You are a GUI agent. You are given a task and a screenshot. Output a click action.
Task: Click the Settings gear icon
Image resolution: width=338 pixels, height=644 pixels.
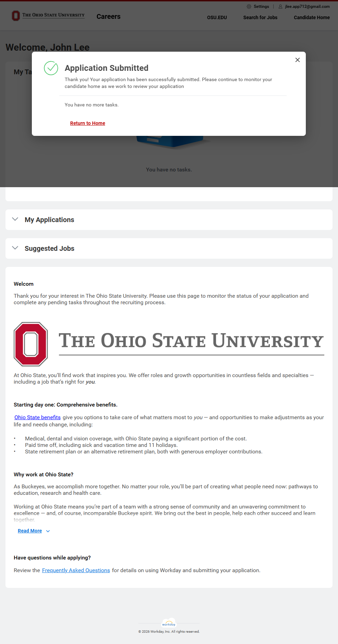point(249,7)
